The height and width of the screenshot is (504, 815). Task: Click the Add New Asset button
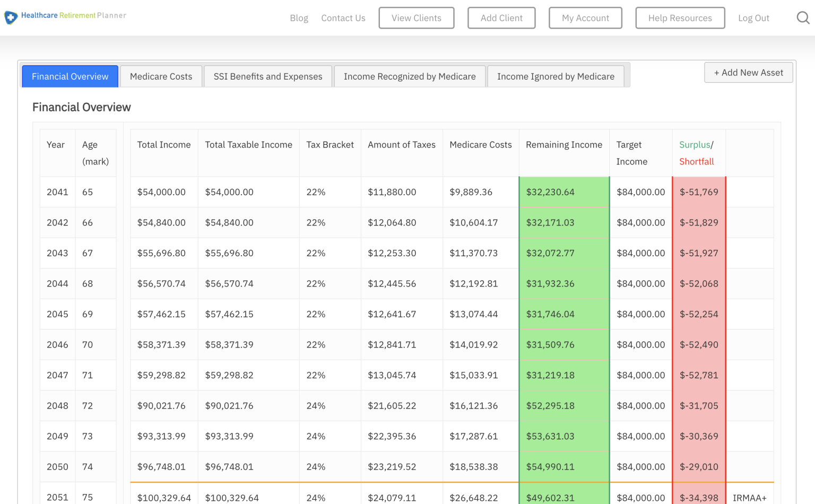coord(748,73)
